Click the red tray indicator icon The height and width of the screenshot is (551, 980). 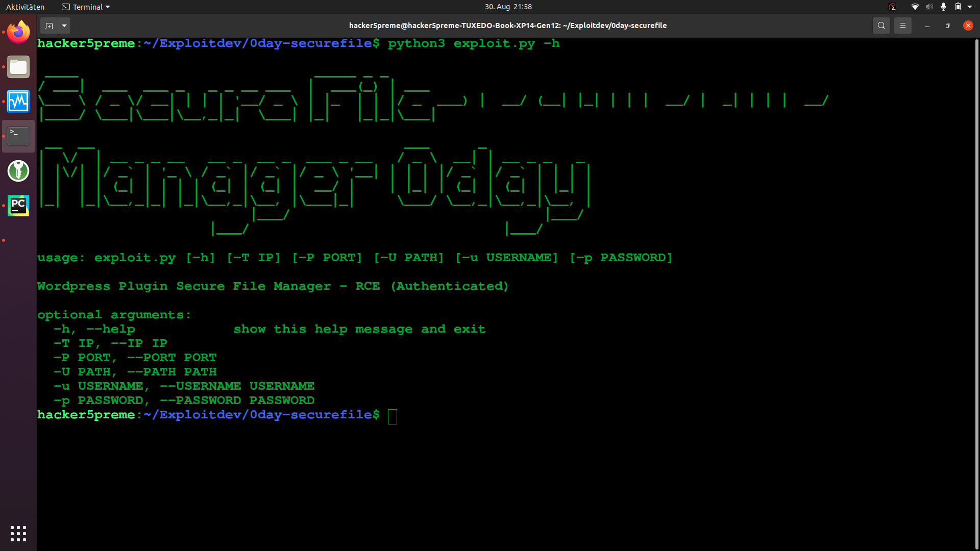(x=892, y=7)
